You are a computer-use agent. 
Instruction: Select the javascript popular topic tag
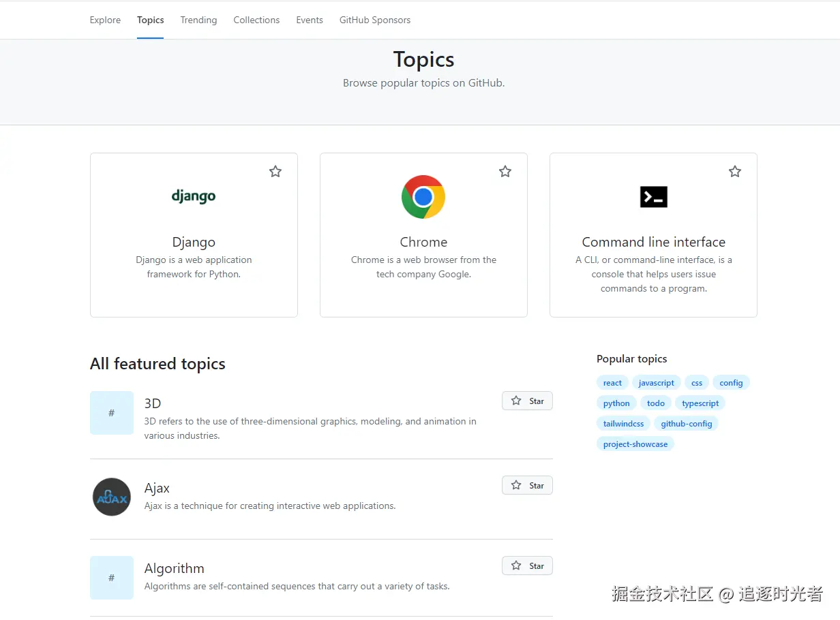[x=657, y=383]
